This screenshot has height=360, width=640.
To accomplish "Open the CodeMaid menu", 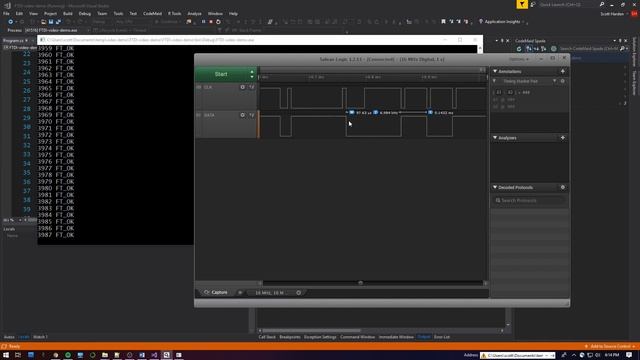I will pyautogui.click(x=152, y=14).
